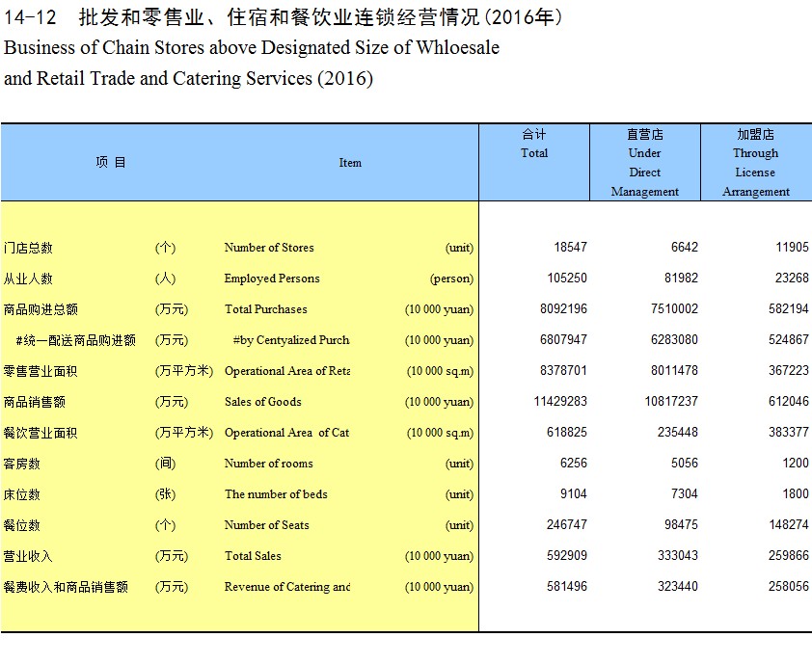
Task: Select the 加盟店 Through License Arrangement header
Action: (755, 163)
